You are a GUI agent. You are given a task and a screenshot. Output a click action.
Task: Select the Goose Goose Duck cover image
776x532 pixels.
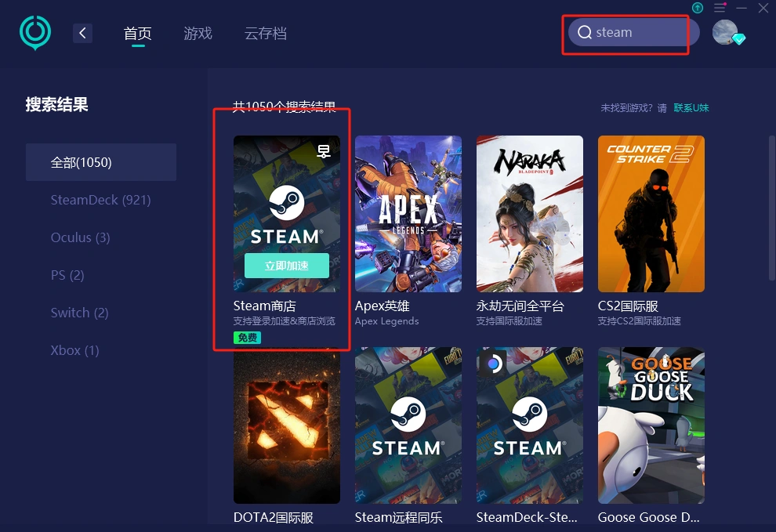tap(651, 425)
